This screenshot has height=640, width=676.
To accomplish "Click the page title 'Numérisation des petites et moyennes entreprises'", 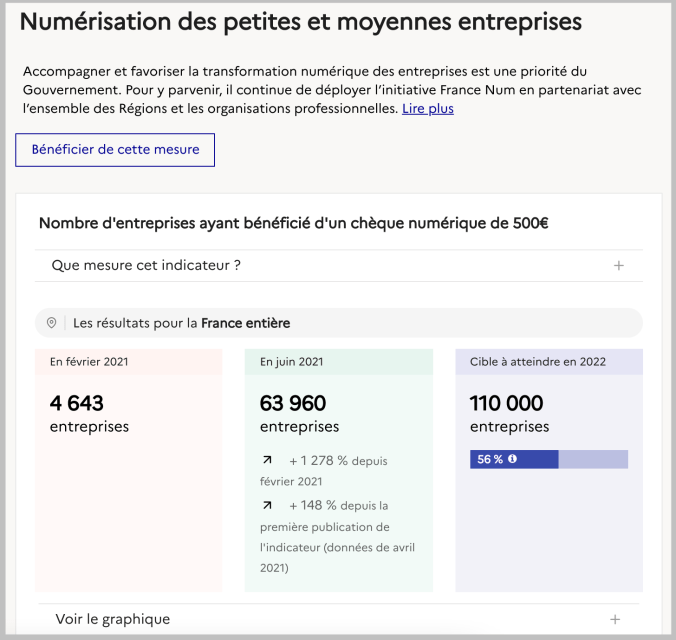I will point(301,21).
